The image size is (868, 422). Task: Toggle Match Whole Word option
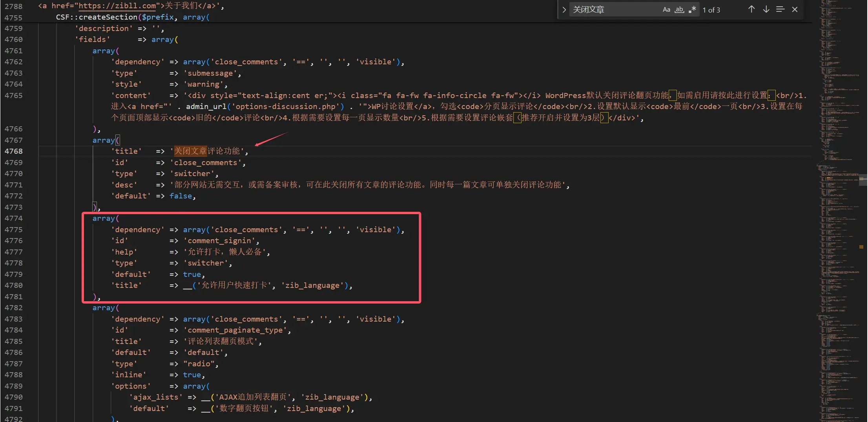coord(679,10)
